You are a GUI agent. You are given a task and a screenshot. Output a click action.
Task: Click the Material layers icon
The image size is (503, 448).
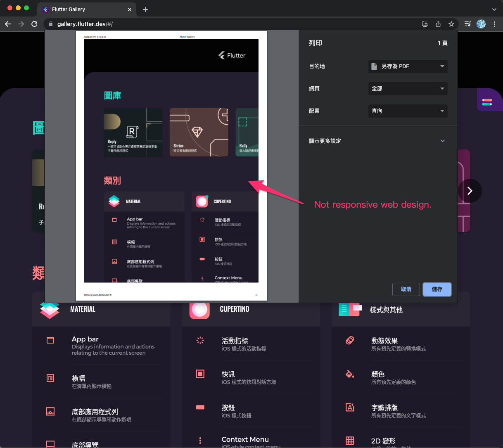50,310
